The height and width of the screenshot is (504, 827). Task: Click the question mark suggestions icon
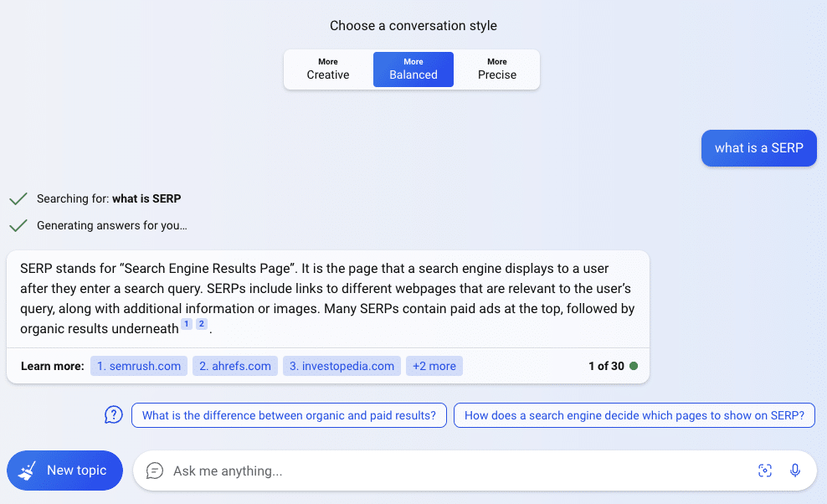click(113, 415)
